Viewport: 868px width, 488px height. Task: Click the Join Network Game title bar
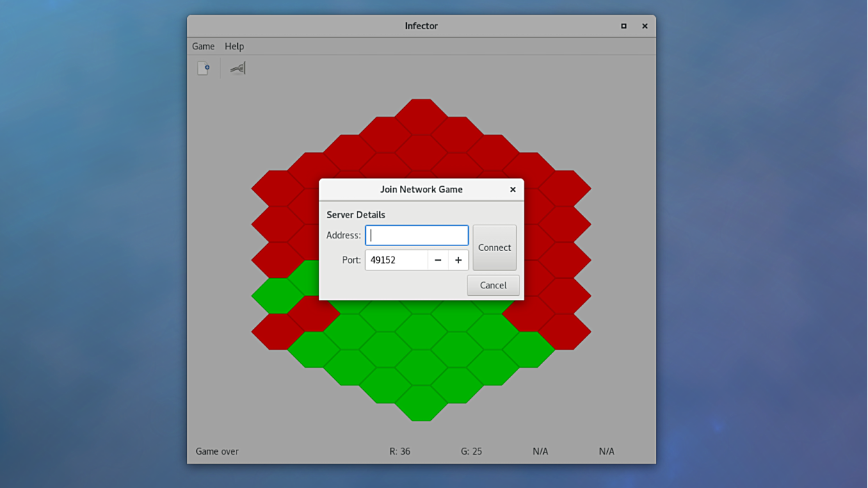[421, 190]
